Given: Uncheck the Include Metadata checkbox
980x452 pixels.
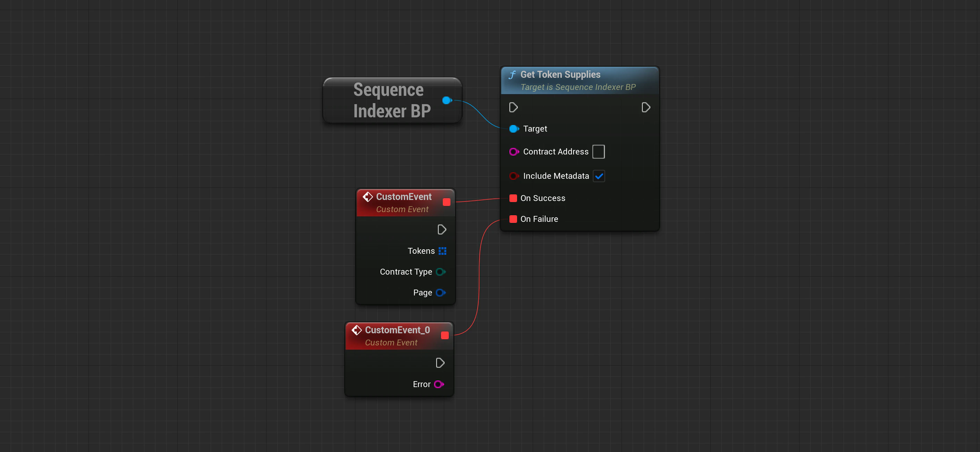Looking at the screenshot, I should [x=599, y=176].
